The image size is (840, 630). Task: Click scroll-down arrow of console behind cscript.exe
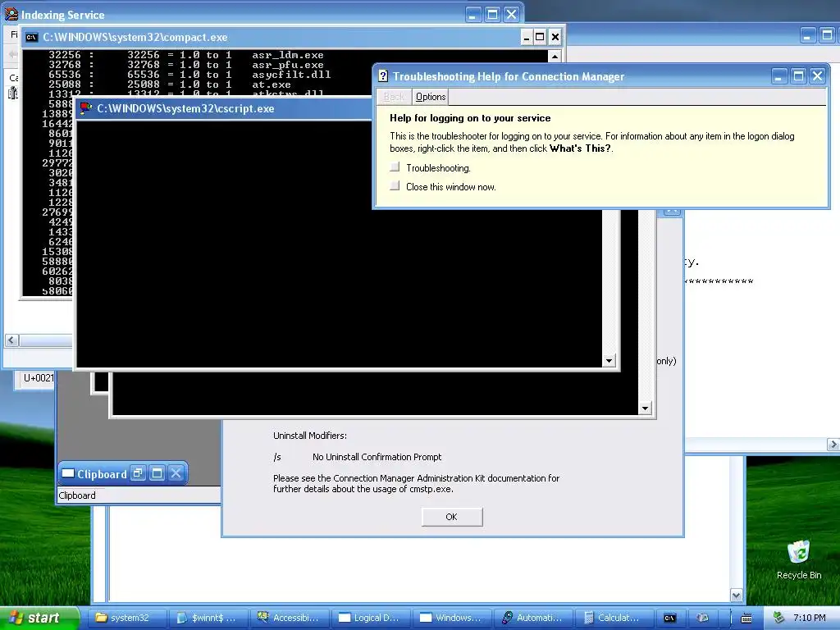[x=645, y=408]
